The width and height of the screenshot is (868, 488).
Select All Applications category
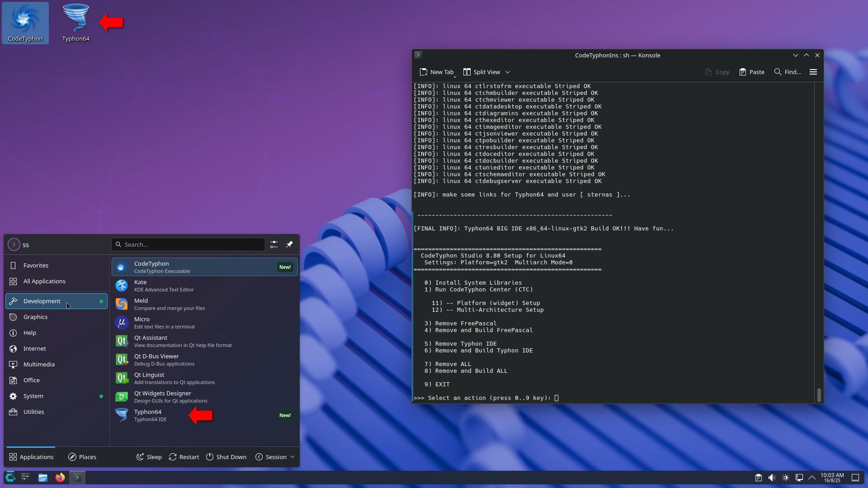(57, 281)
